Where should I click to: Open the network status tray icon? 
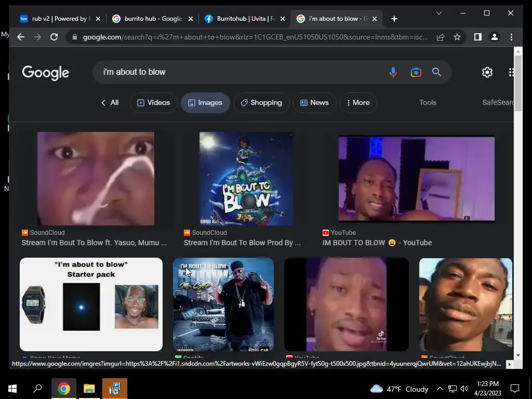pos(452,389)
